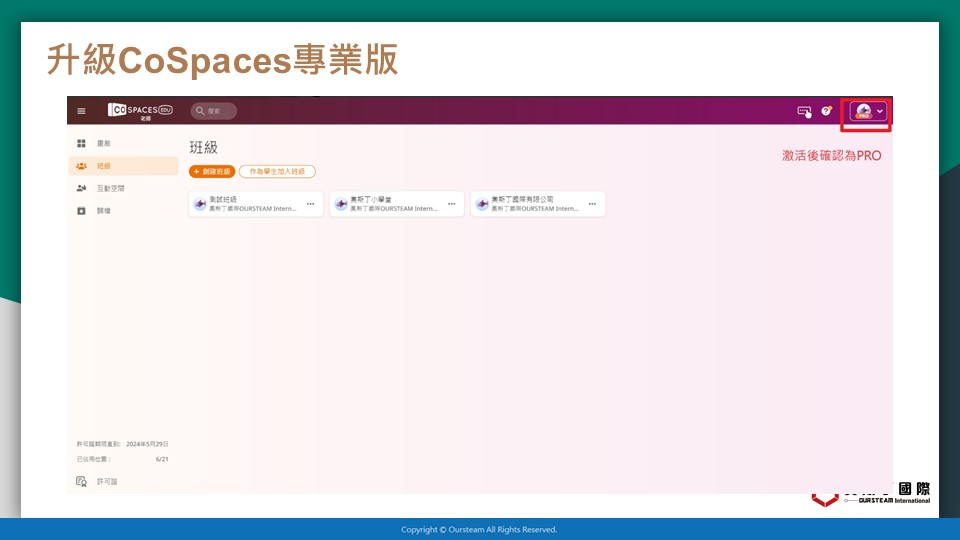Click the 奧斯丁小學堂 class avatar icon

pos(341,204)
